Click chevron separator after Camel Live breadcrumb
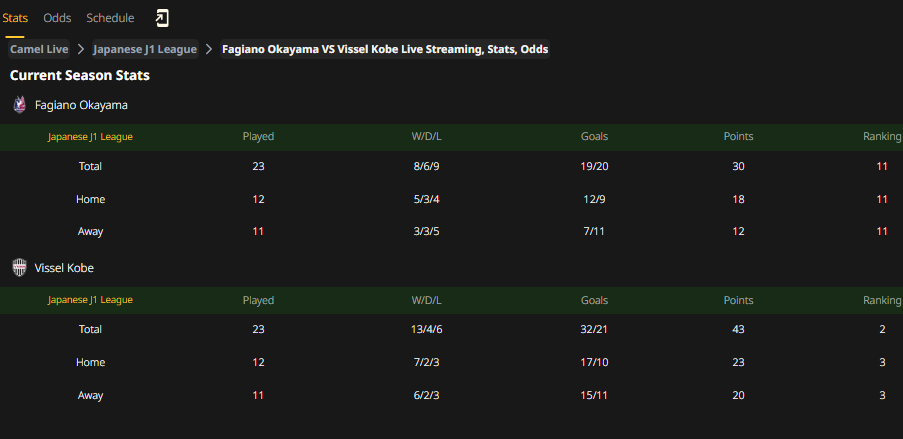Screen dimensions: 903x439 (x=81, y=50)
